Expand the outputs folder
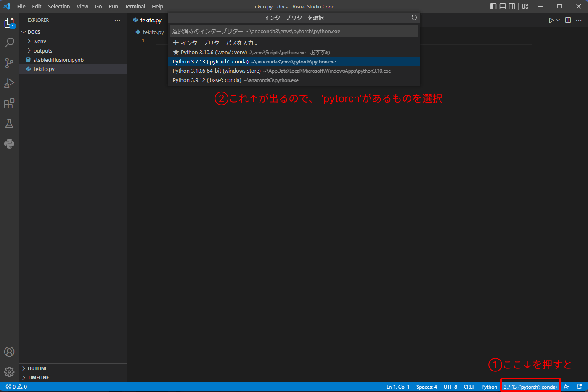 coord(73,50)
